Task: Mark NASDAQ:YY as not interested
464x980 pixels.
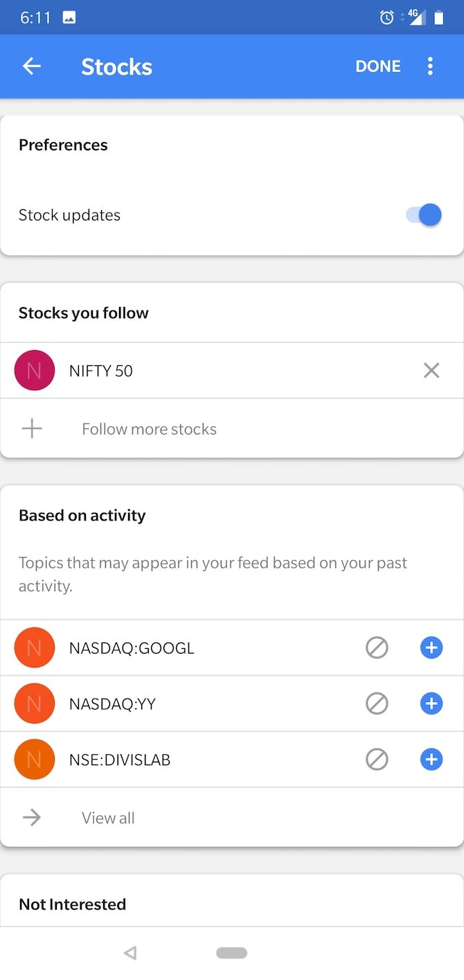Action: tap(377, 703)
